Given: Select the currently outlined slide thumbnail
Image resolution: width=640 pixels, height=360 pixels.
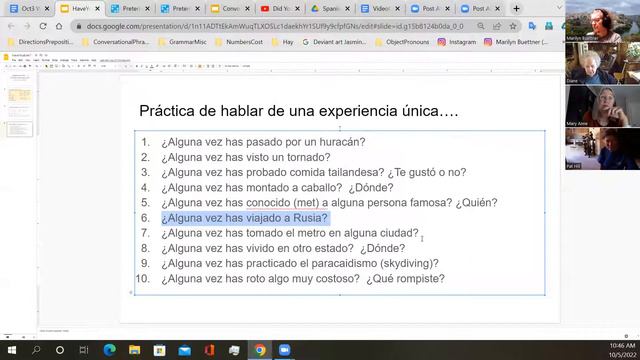Looking at the screenshot, I should pyautogui.click(x=20, y=129).
